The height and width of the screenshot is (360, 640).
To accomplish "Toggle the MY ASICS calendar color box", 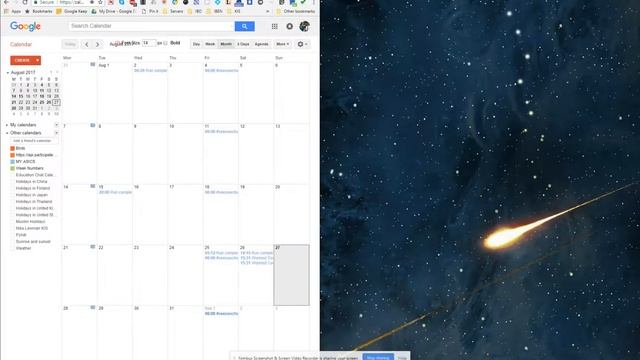I will tap(13, 162).
